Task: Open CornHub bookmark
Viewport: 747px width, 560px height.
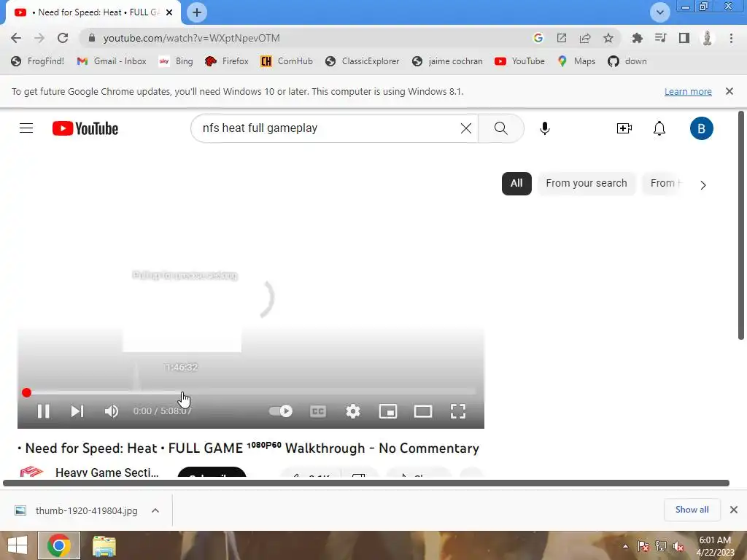Action: (287, 61)
